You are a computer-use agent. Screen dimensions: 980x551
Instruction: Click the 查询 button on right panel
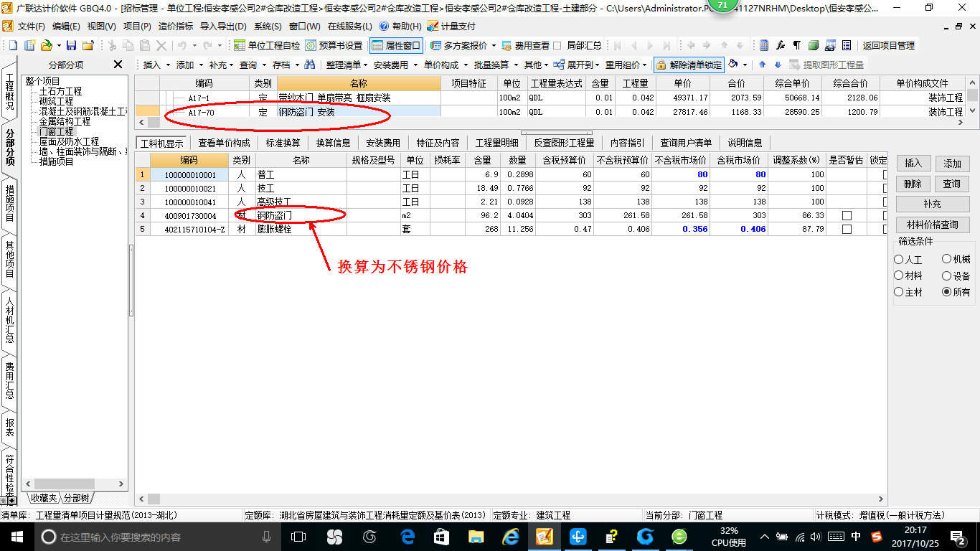coord(951,184)
